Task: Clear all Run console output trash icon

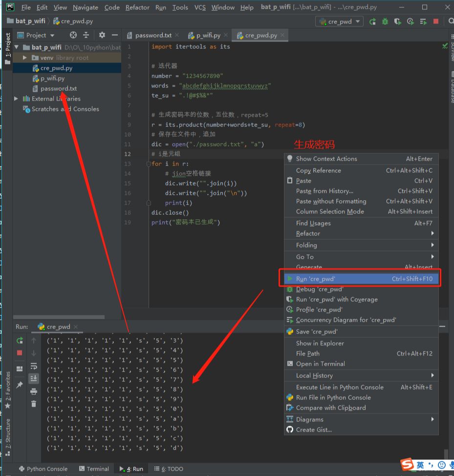Action: [x=34, y=404]
